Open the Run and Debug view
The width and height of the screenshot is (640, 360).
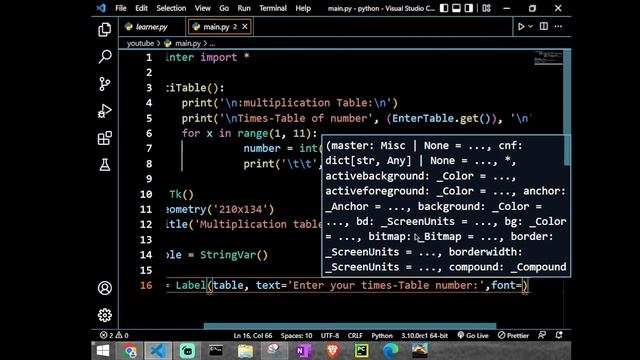[104, 111]
